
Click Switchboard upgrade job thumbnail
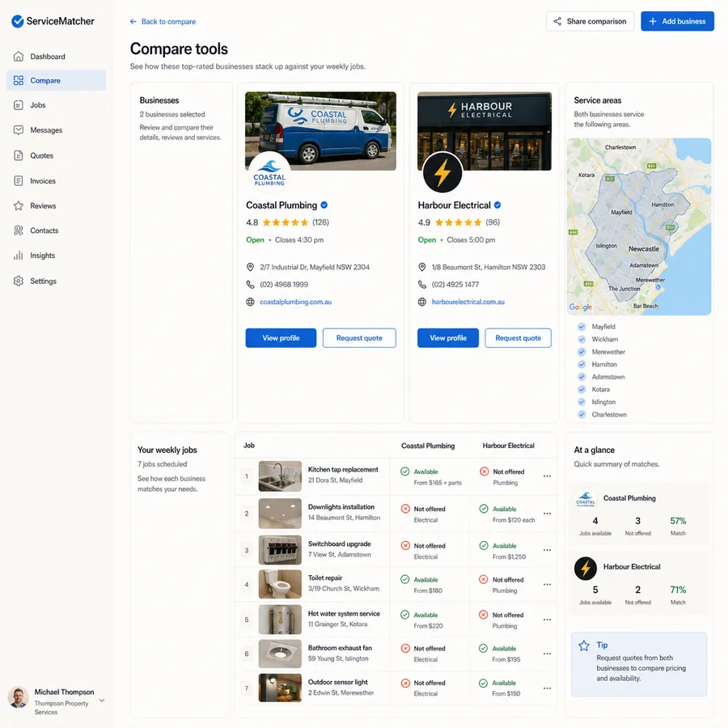[280, 550]
